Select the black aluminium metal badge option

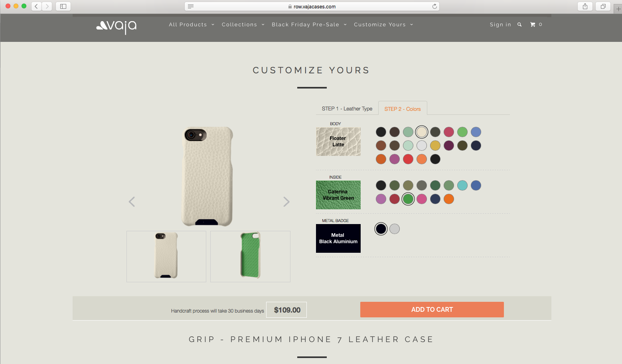click(381, 229)
